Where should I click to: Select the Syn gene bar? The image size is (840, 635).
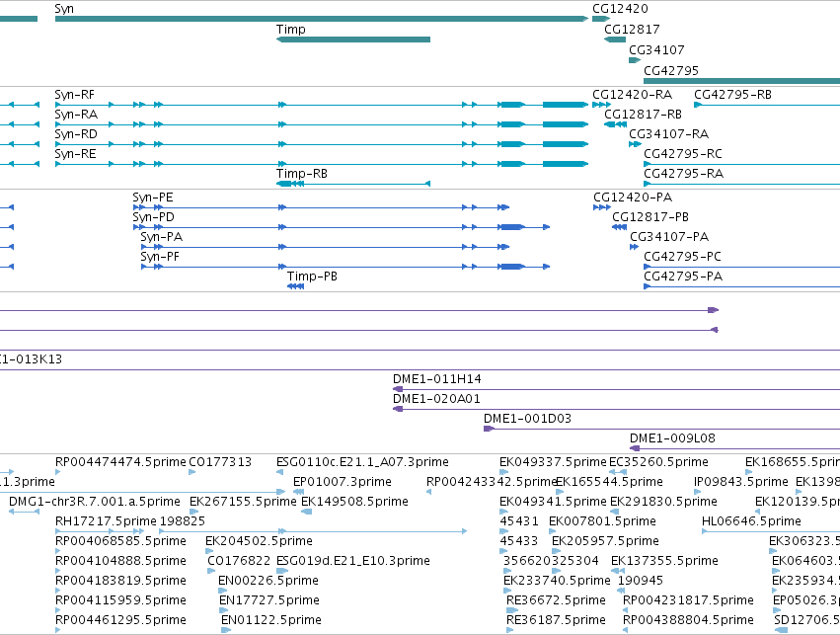click(x=322, y=19)
